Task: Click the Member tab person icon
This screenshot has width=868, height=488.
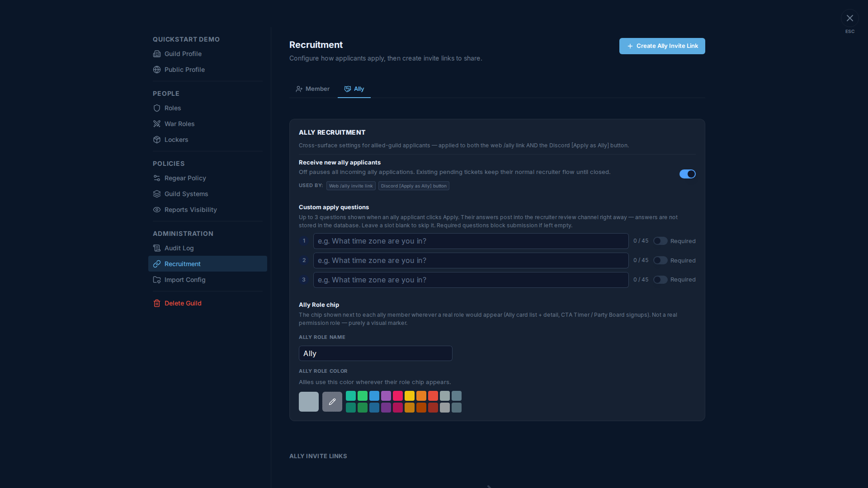Action: [x=299, y=89]
